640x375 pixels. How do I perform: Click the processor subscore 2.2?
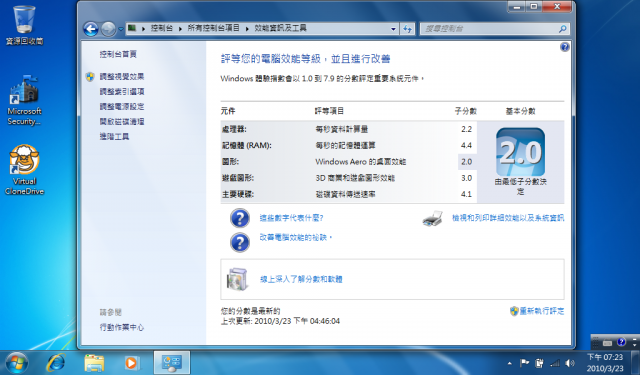point(467,129)
